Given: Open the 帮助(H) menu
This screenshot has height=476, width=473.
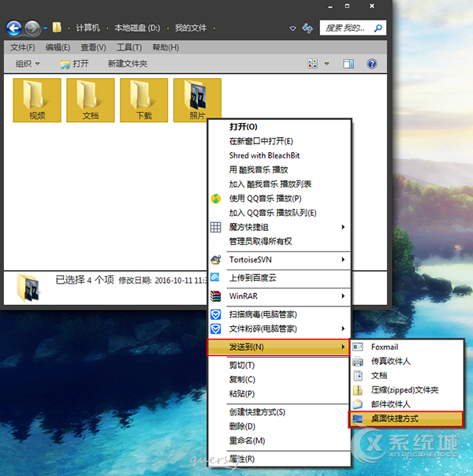Looking at the screenshot, I should pos(166,47).
